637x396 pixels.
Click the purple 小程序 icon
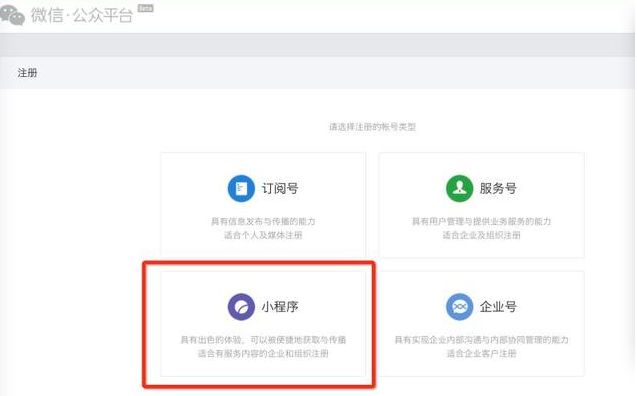click(241, 307)
